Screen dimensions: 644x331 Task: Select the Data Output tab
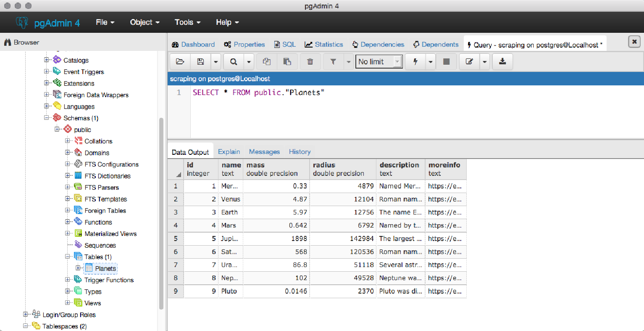(x=190, y=152)
